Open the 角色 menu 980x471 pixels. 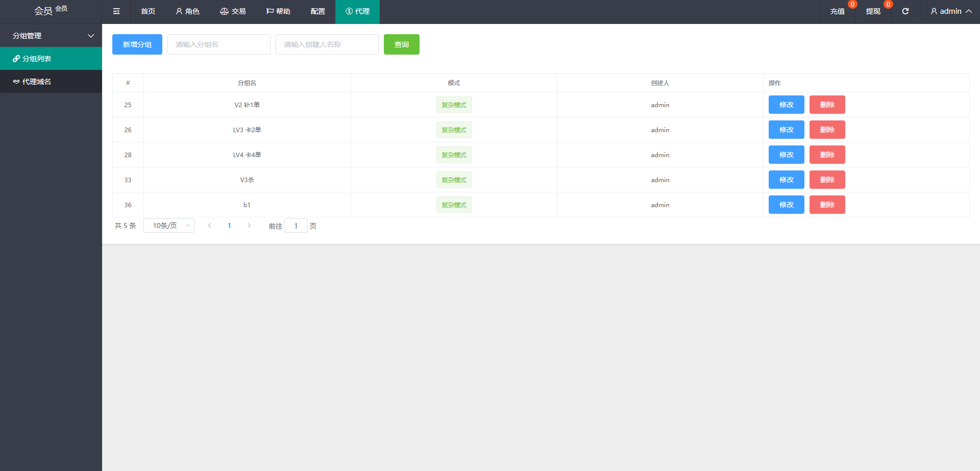coord(188,11)
